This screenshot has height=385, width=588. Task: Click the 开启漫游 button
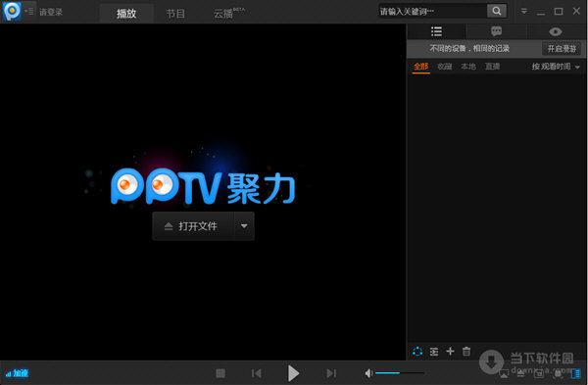click(x=562, y=49)
